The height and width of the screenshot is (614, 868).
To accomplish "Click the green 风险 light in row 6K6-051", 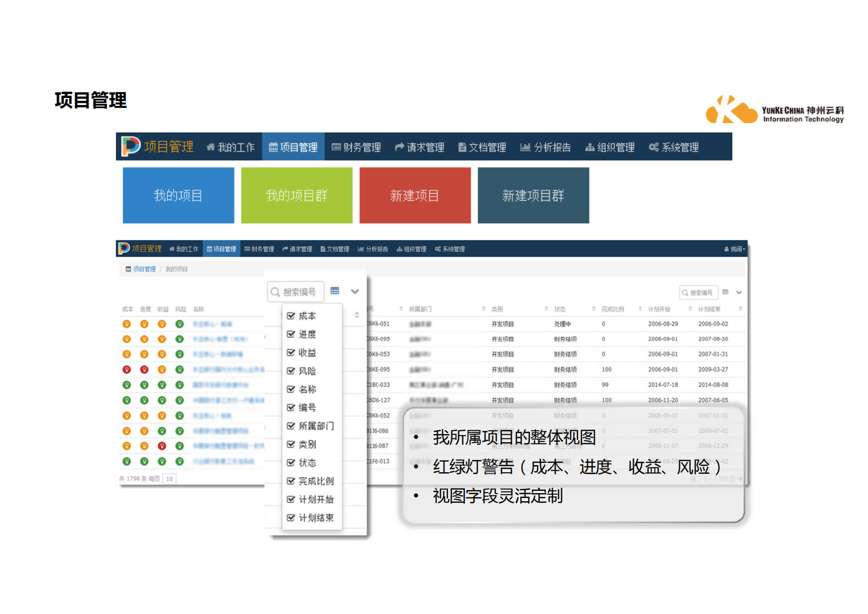I will pyautogui.click(x=179, y=324).
